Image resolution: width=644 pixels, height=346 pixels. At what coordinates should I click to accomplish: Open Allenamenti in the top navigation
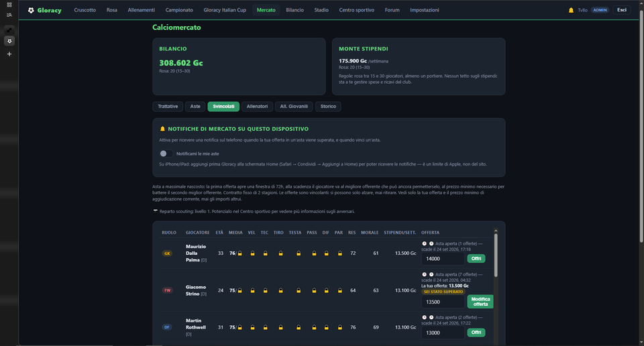click(142, 10)
